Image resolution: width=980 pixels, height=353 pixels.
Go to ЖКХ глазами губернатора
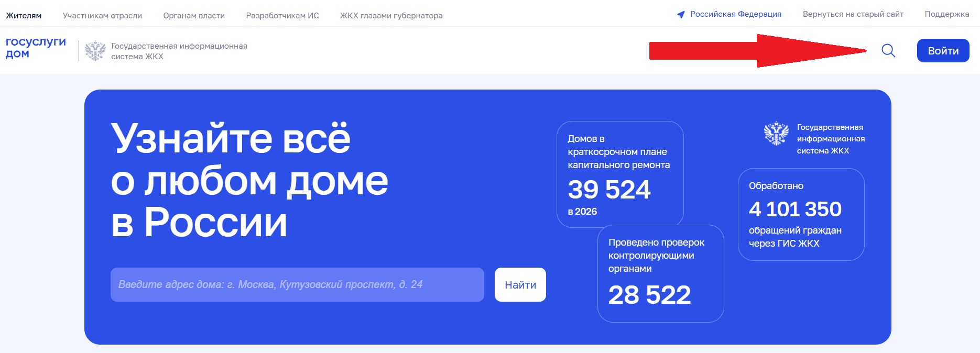pos(391,16)
